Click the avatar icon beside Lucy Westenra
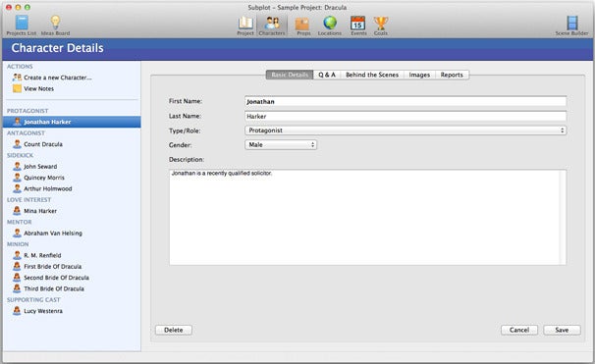The height and width of the screenshot is (364, 595). click(x=17, y=311)
